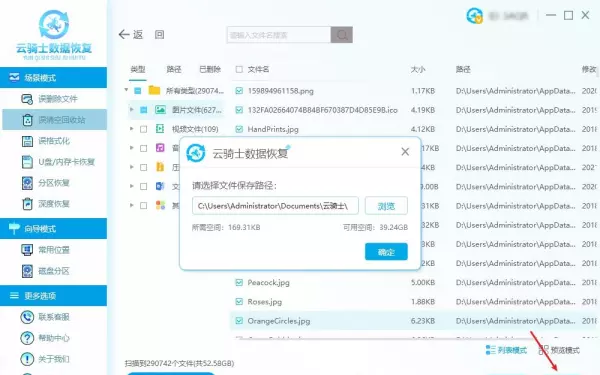600x375 pixels.
Task: Collapse the 所有类型 tree node
Action: point(126,90)
